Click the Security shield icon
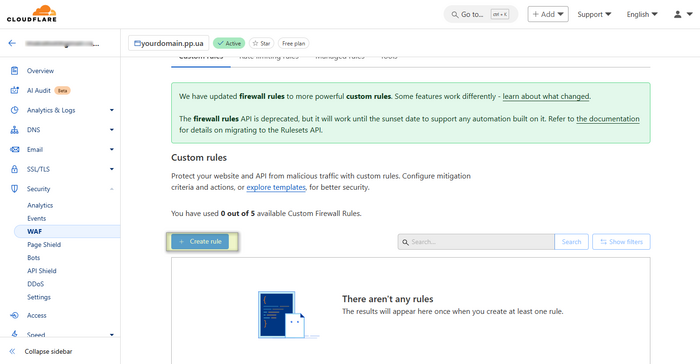 point(14,189)
